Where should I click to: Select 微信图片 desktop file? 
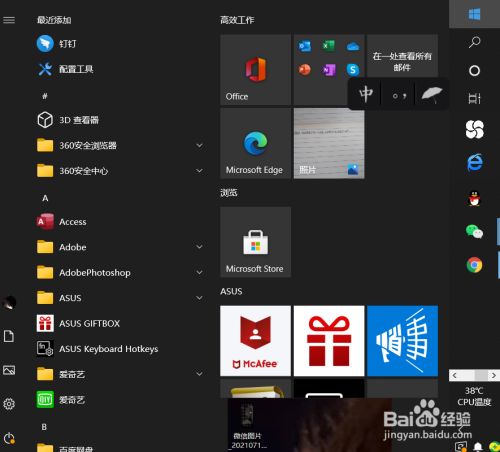click(x=247, y=426)
